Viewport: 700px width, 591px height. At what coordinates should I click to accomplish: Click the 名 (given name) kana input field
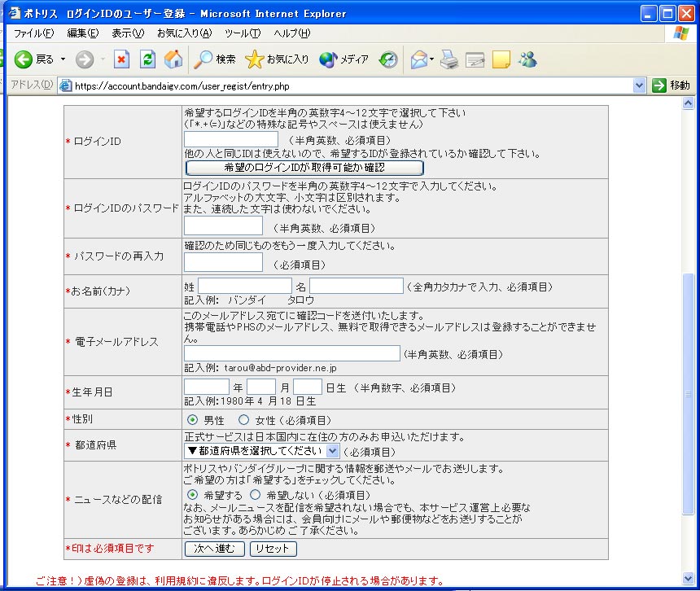pyautogui.click(x=357, y=286)
